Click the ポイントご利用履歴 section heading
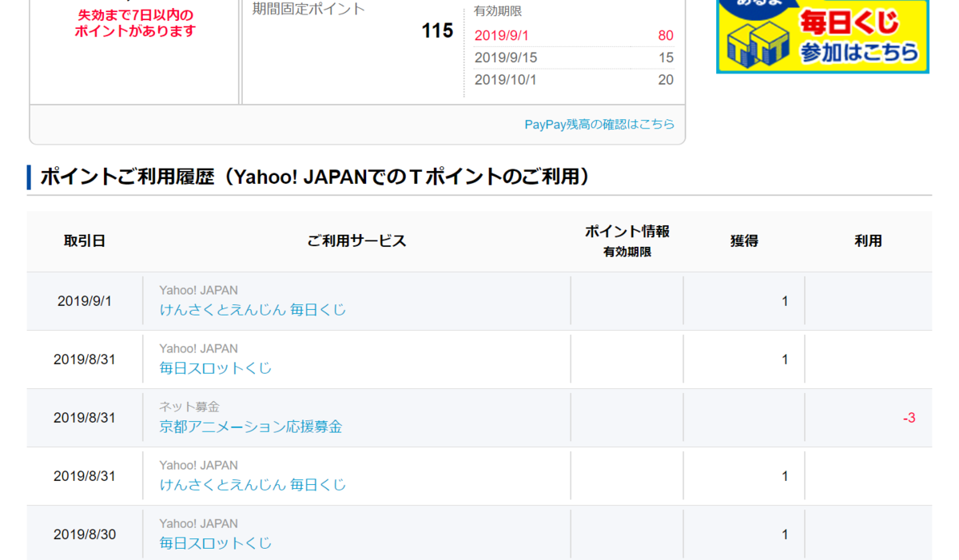 (x=315, y=177)
